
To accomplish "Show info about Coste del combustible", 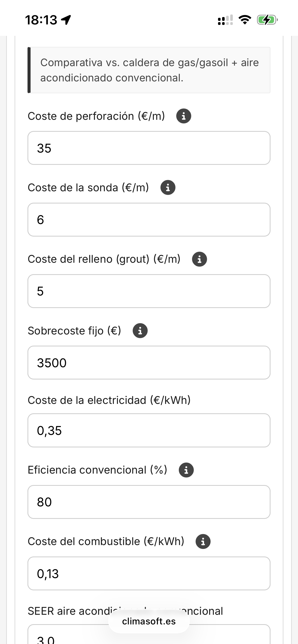I will click(203, 541).
